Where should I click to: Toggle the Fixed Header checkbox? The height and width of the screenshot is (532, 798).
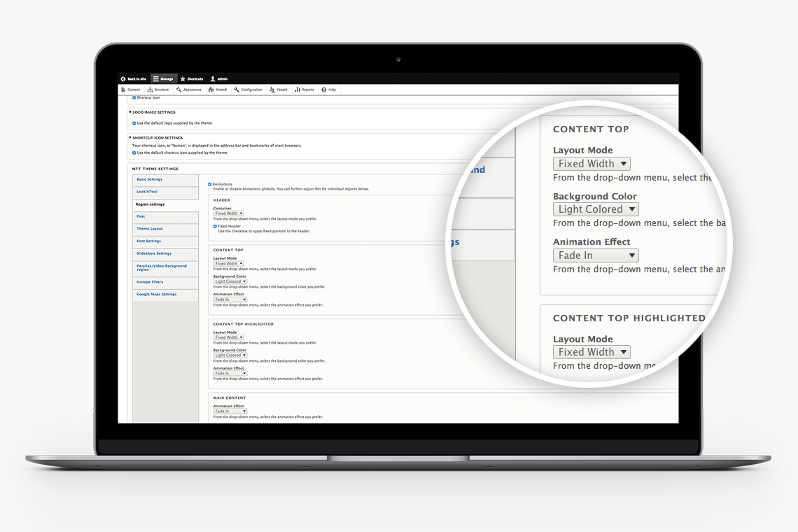click(x=215, y=227)
